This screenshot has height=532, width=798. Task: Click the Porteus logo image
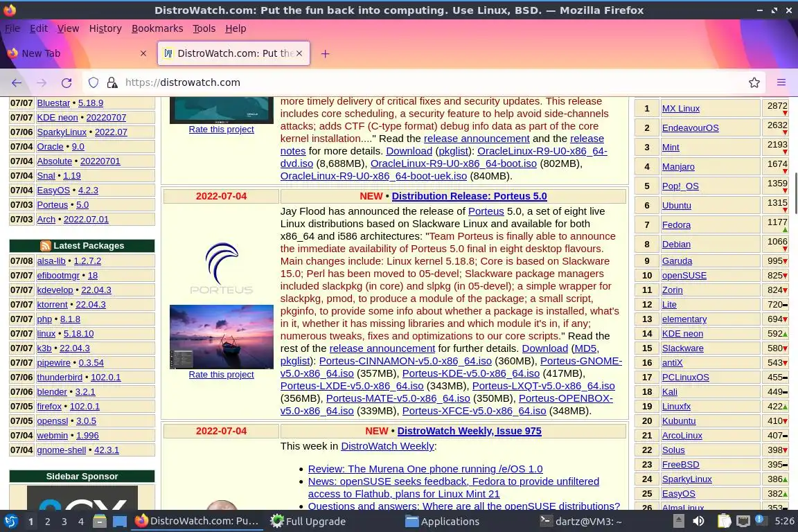tap(222, 268)
